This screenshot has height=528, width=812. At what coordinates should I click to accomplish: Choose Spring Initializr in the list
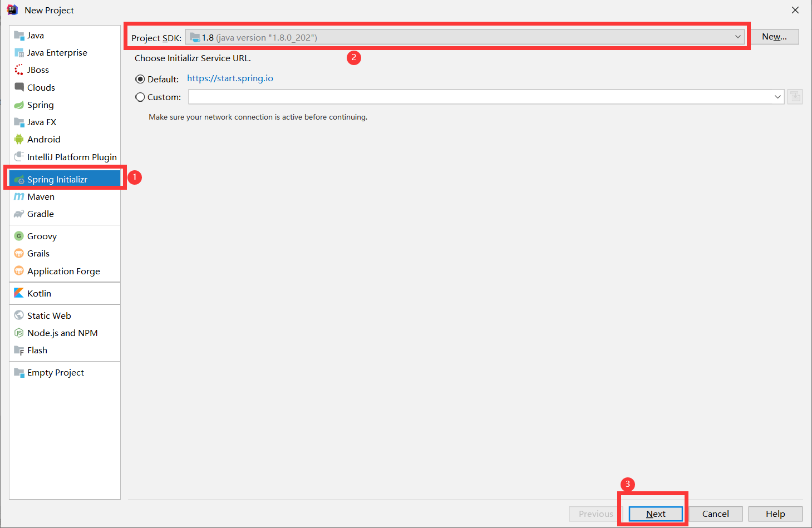pyautogui.click(x=65, y=179)
